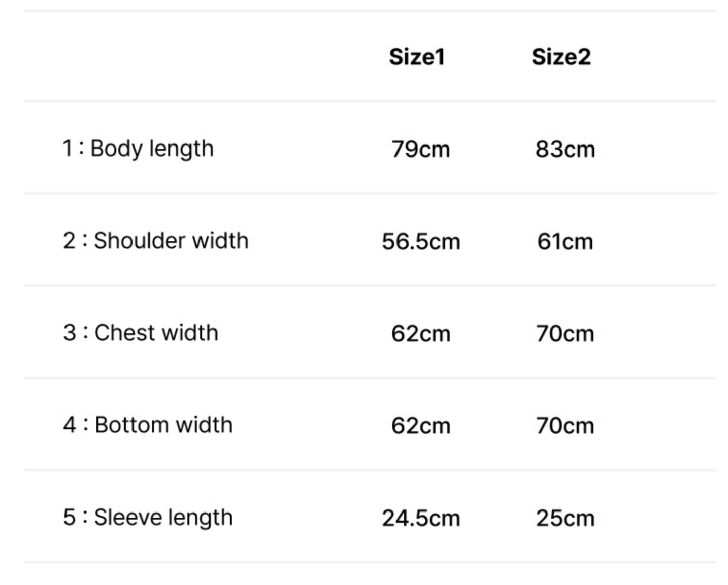The image size is (728, 585).
Task: Select the 70cm value in Bottom width row
Action: (x=565, y=426)
